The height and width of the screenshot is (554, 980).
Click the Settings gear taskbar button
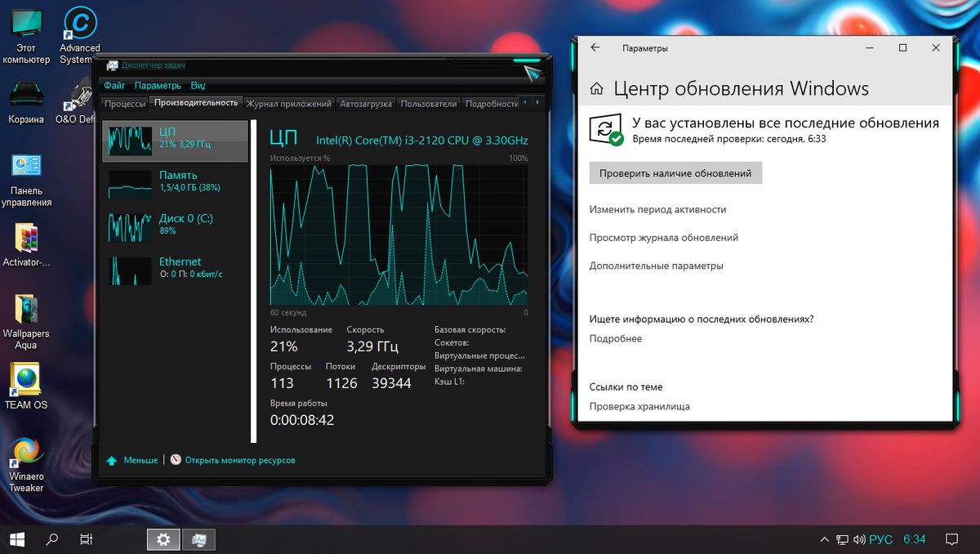coord(163,539)
